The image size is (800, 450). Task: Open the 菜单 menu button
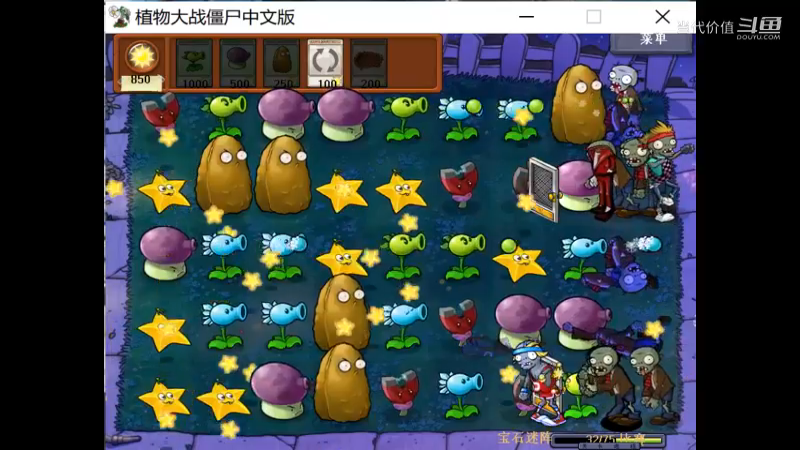coord(653,41)
